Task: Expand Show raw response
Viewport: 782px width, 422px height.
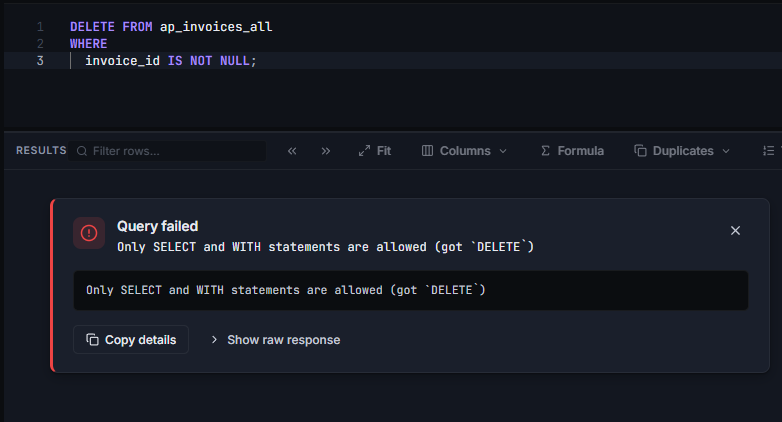Action: pos(275,340)
